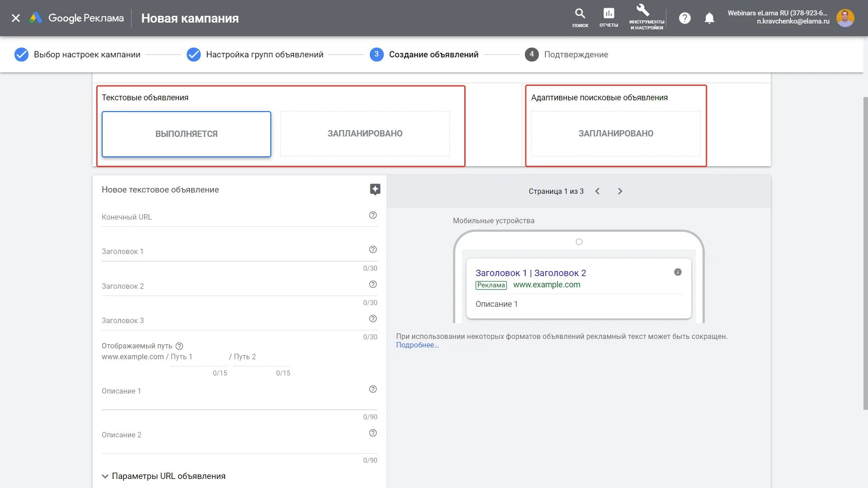This screenshot has width=868, height=488.
Task: Click the Google Реклама logo icon
Action: tap(36, 18)
